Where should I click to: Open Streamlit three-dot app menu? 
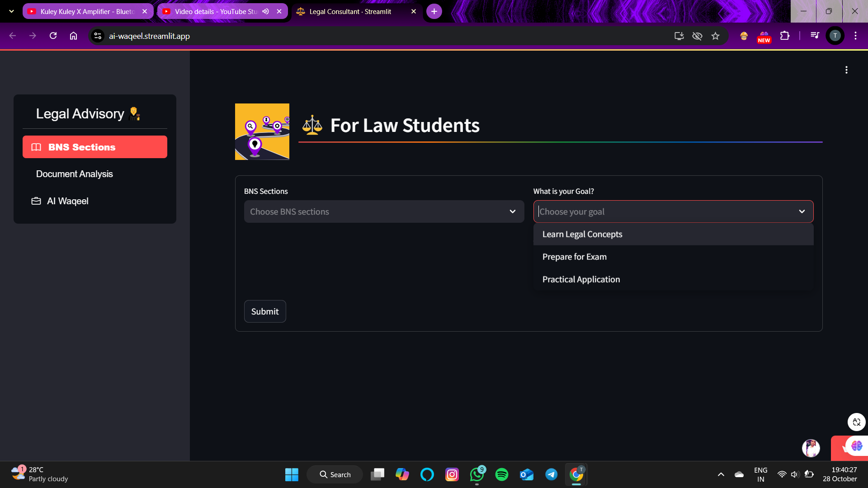tap(846, 70)
